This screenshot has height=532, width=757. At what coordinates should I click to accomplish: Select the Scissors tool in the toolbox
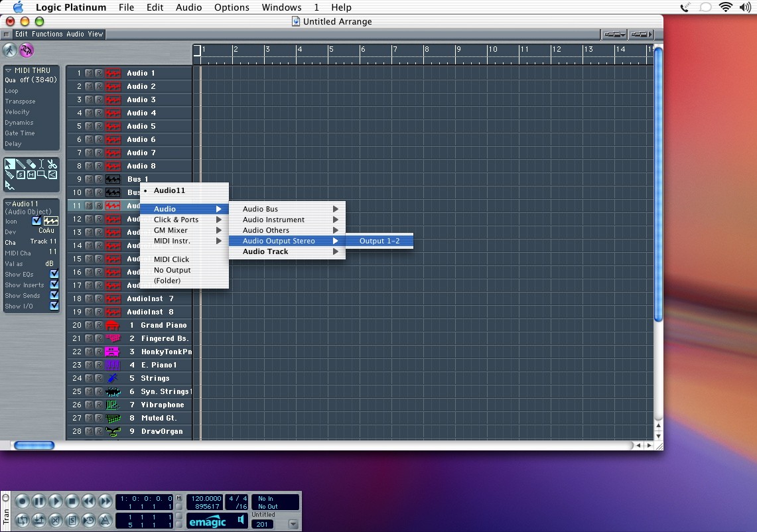coord(52,164)
